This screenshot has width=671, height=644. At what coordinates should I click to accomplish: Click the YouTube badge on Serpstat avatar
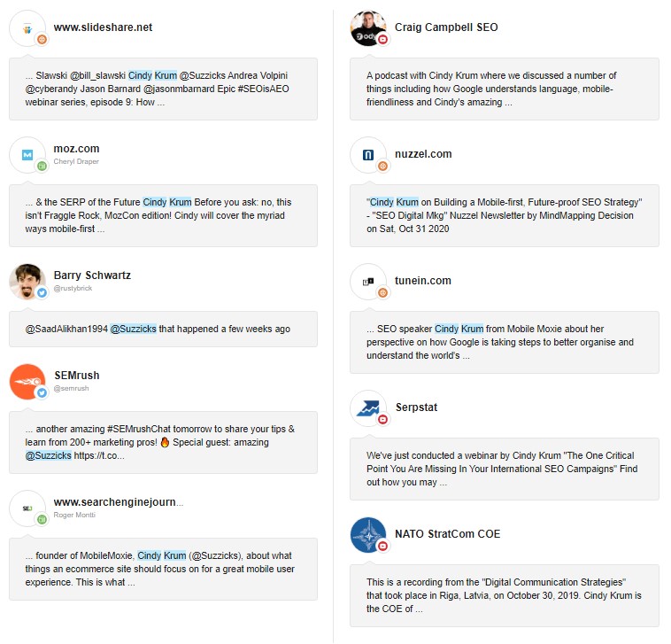click(383, 420)
